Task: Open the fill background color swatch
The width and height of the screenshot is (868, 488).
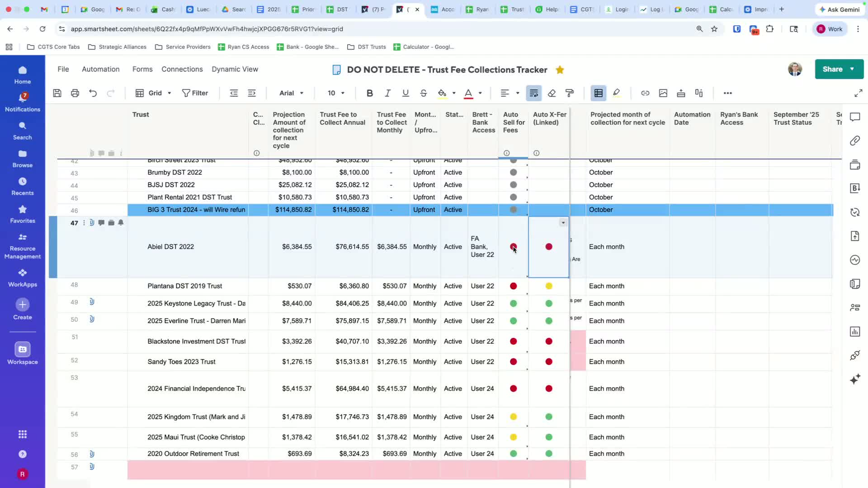Action: (442, 93)
